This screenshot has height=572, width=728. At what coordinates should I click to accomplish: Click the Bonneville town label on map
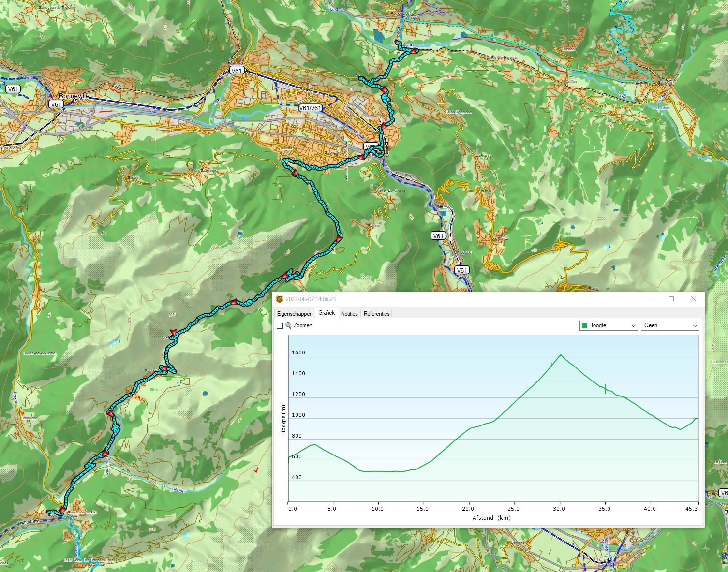tap(74, 96)
